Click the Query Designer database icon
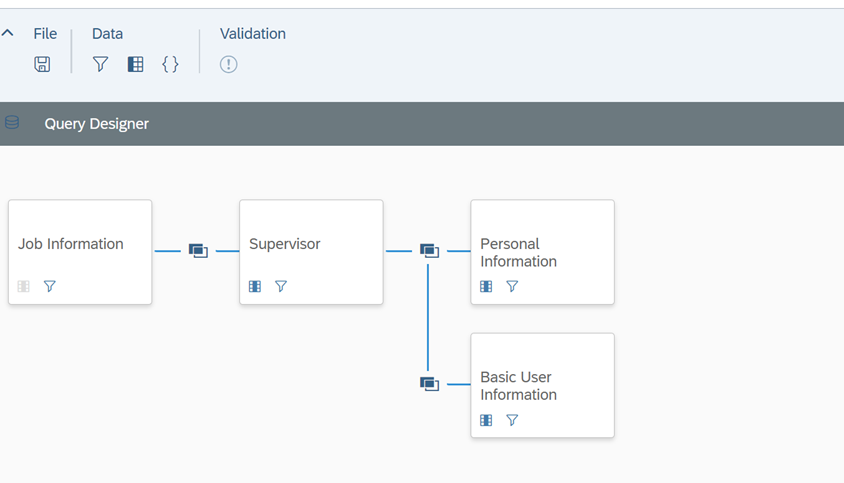 12,123
